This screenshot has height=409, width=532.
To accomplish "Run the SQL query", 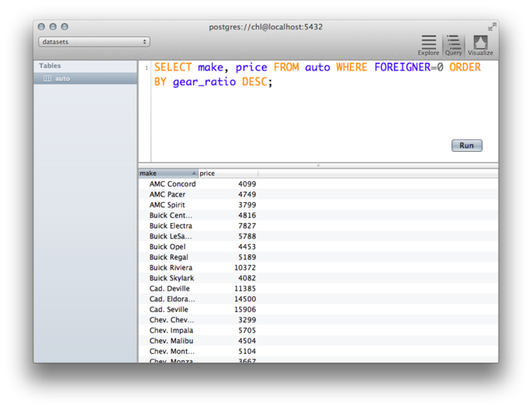I will tap(466, 146).
